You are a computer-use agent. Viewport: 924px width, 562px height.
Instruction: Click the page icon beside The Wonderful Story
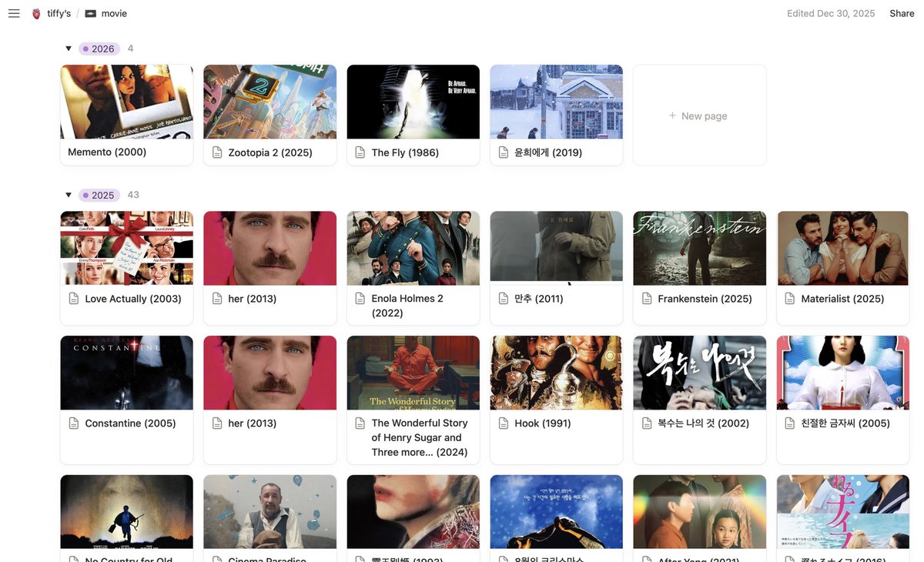360,423
